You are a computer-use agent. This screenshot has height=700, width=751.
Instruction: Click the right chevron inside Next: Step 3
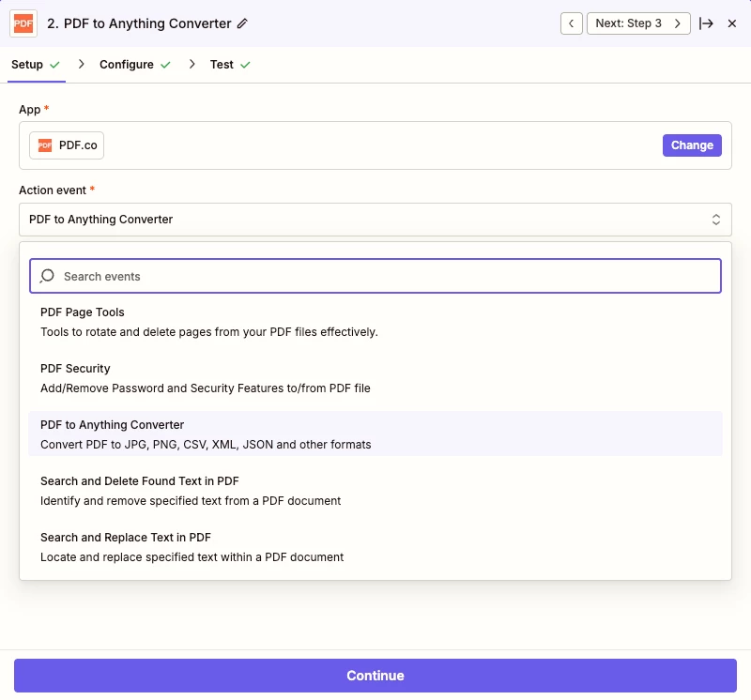pos(677,23)
